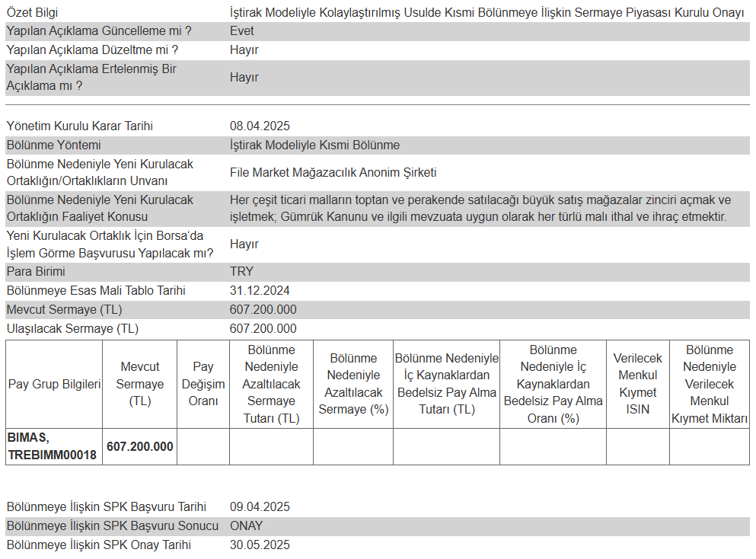Screen dimensions: 756x559
Task: Click bold 607.200.000 cell in table
Action: [140, 447]
